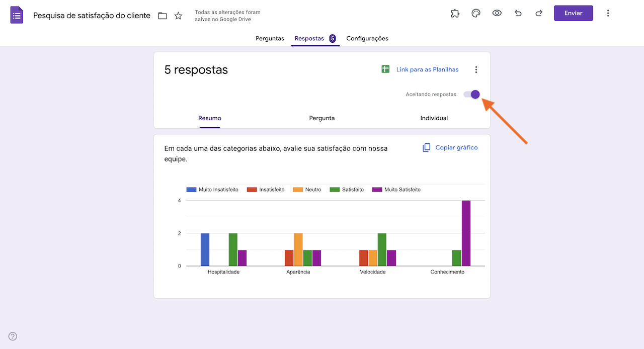The height and width of the screenshot is (349, 644).
Task: Open the Configurações tab
Action: tap(367, 38)
